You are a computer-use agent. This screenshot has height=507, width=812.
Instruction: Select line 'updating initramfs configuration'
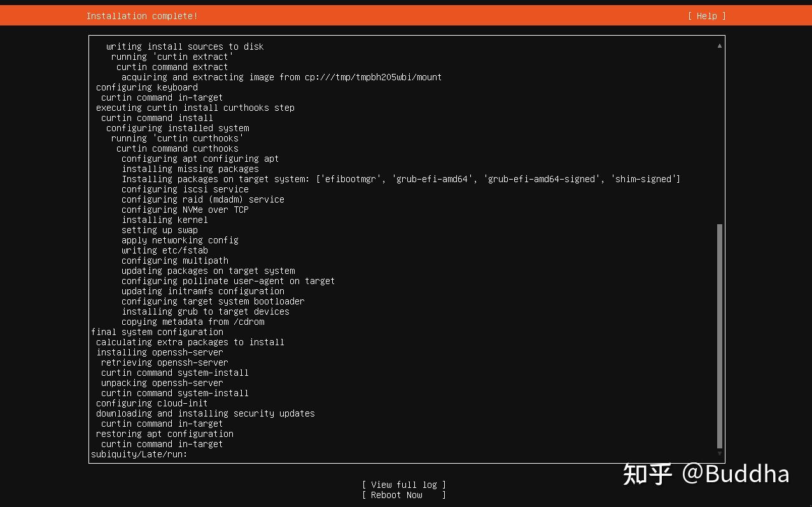(203, 291)
